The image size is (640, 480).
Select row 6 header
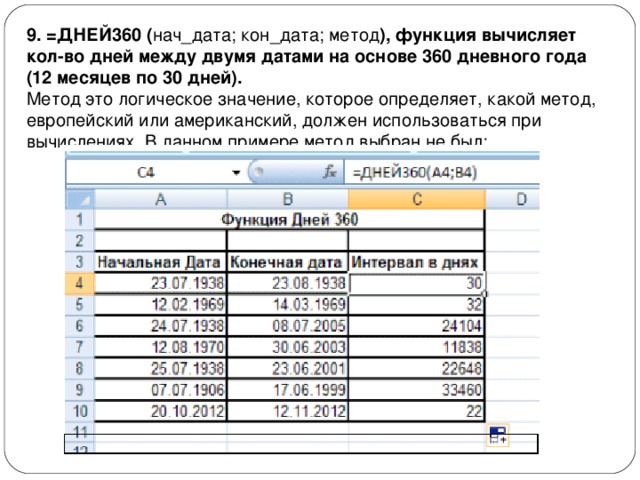80,326
